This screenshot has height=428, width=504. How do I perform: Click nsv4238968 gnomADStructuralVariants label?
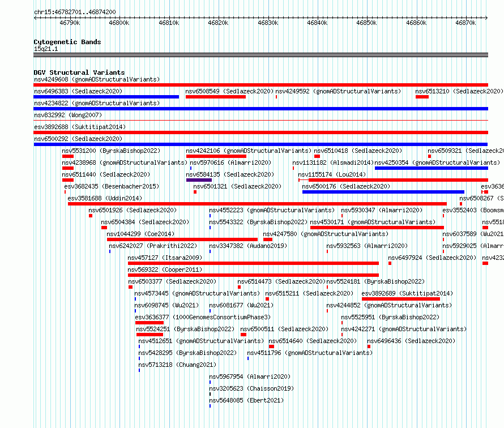click(125, 162)
